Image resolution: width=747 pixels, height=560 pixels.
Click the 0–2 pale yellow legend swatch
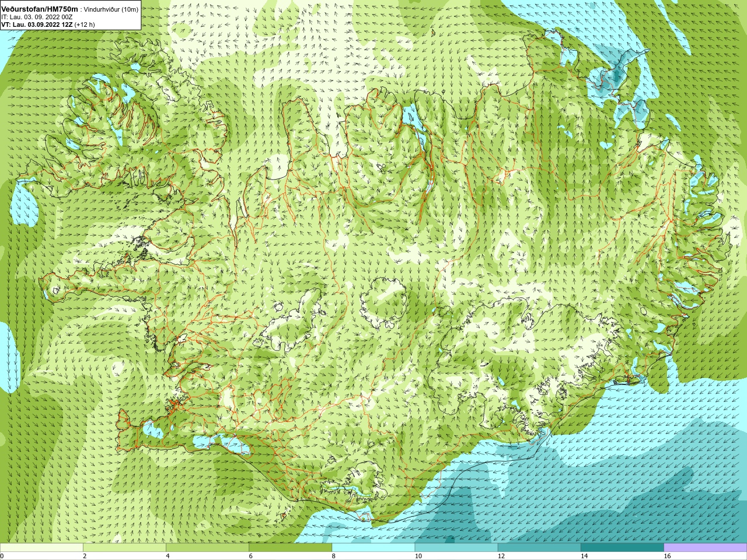click(x=41, y=548)
